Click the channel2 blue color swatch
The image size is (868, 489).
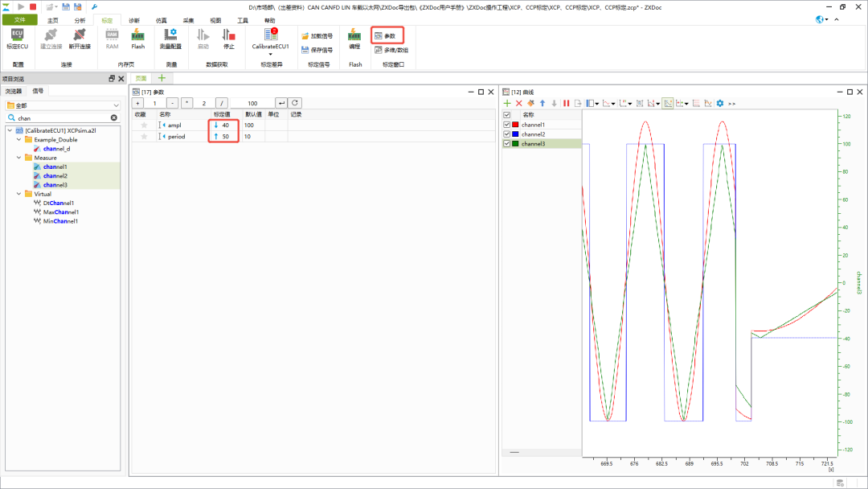click(x=515, y=134)
